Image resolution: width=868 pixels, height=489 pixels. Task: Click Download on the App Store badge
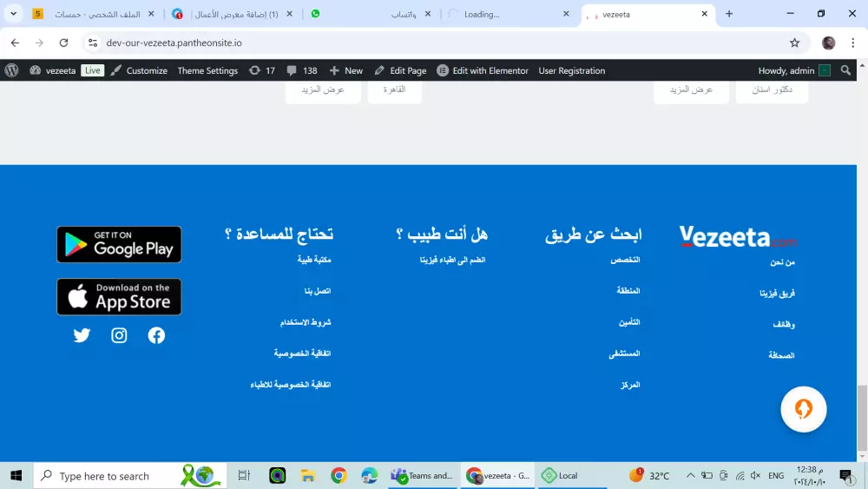pos(119,297)
